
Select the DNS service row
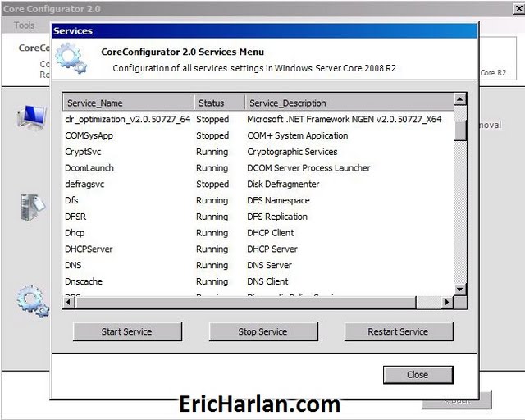pos(258,265)
